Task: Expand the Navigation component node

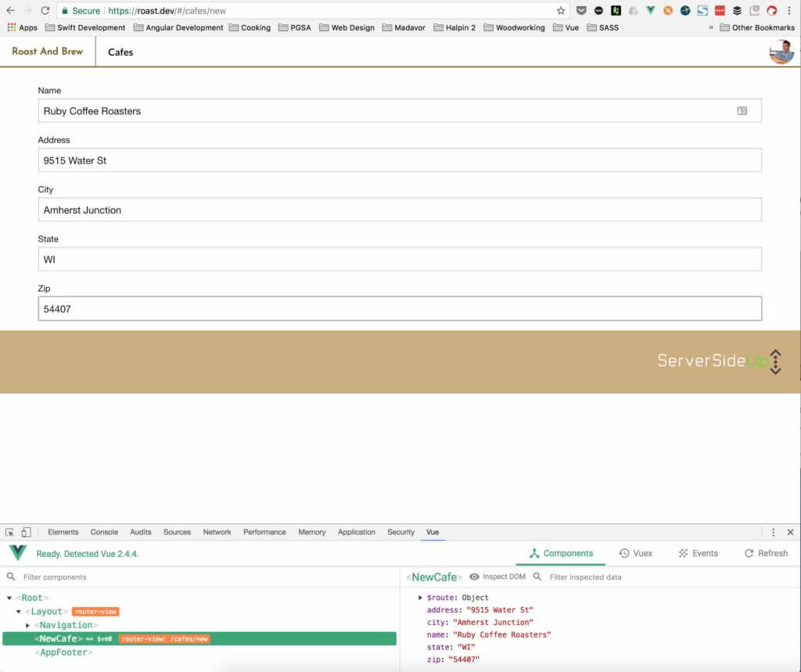Action: [27, 625]
